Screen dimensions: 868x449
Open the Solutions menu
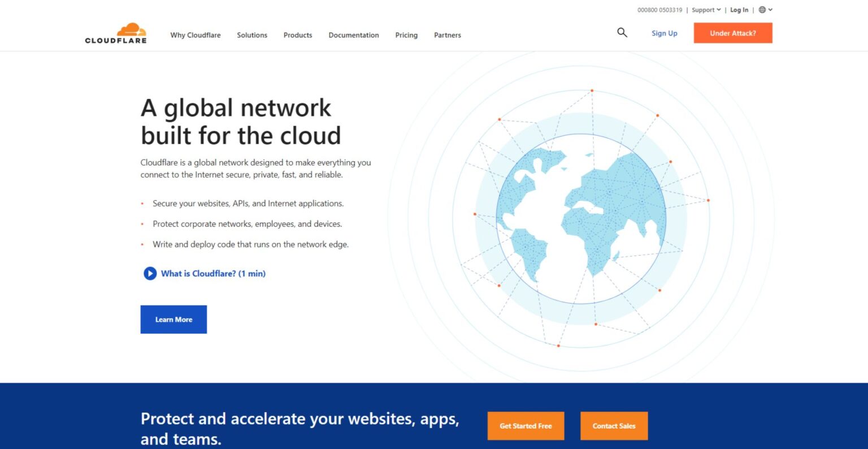point(252,35)
